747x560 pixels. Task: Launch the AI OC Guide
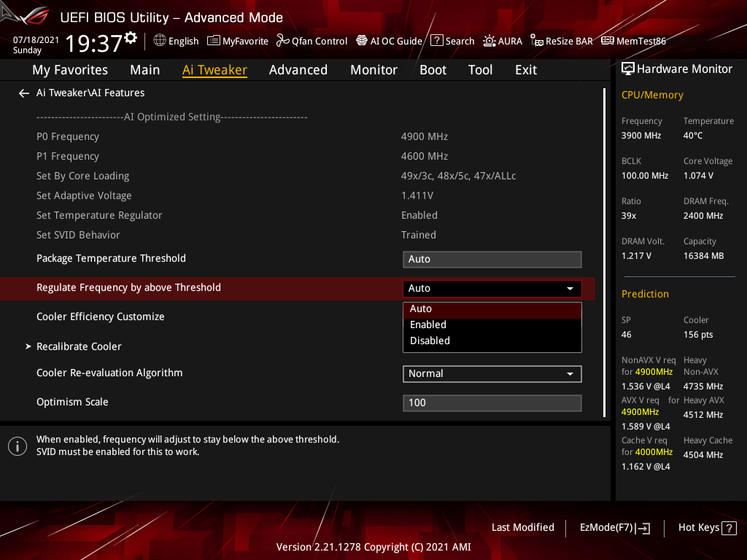tap(389, 41)
